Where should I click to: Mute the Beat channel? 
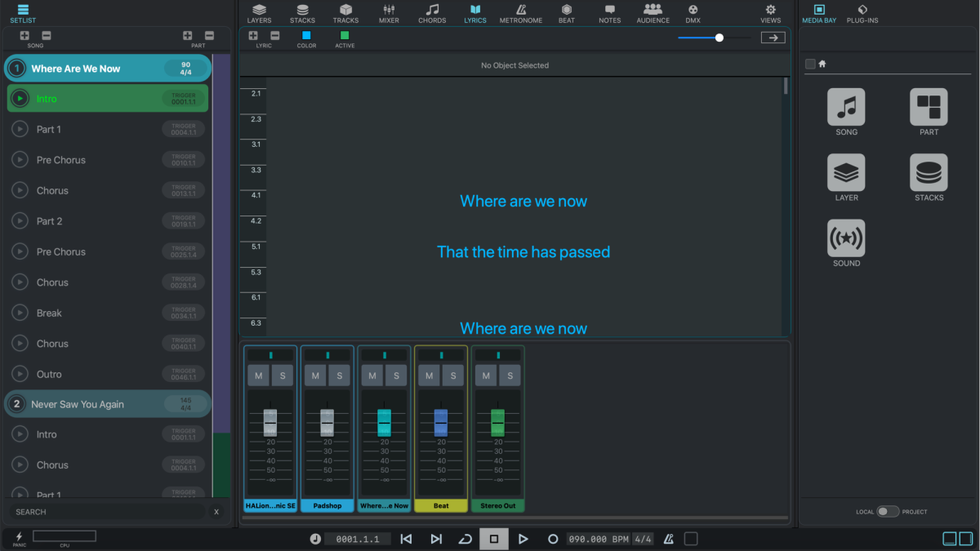(x=430, y=375)
